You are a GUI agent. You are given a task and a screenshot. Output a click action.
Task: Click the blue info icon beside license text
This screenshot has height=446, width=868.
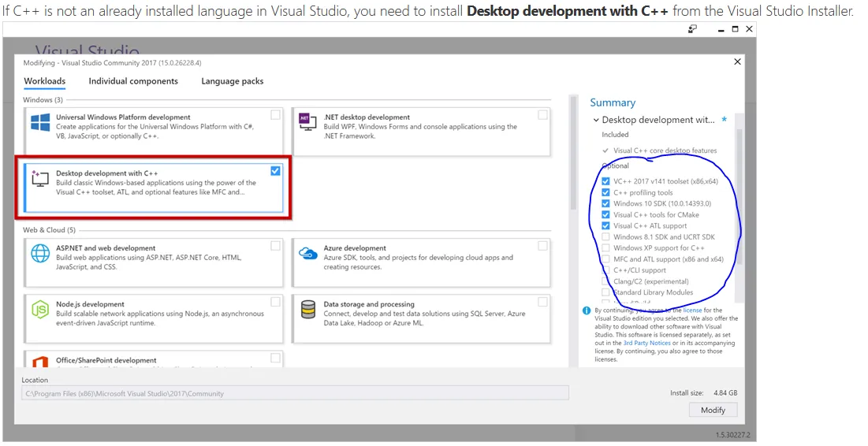tap(587, 310)
